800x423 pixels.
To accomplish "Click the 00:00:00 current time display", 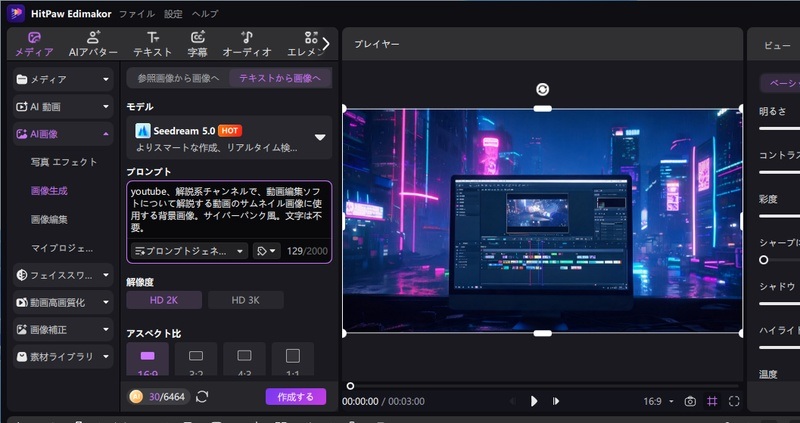I will click(x=360, y=401).
